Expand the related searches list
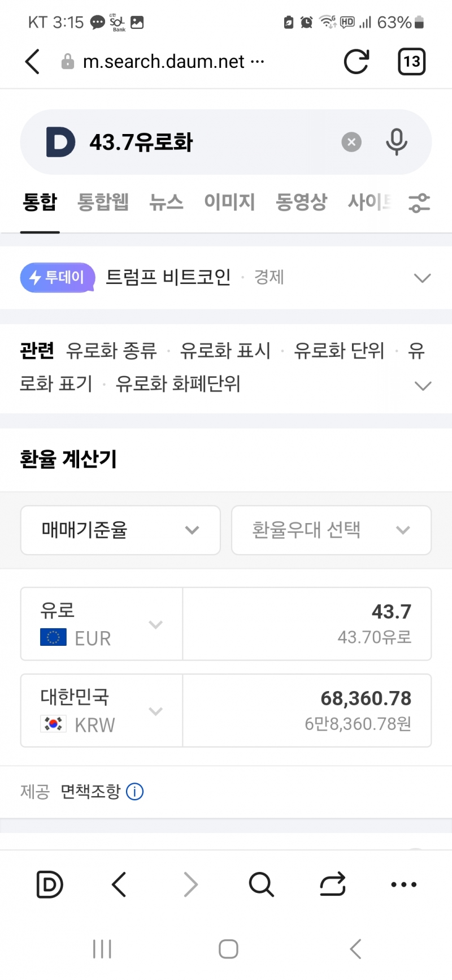452x980 pixels. (423, 386)
